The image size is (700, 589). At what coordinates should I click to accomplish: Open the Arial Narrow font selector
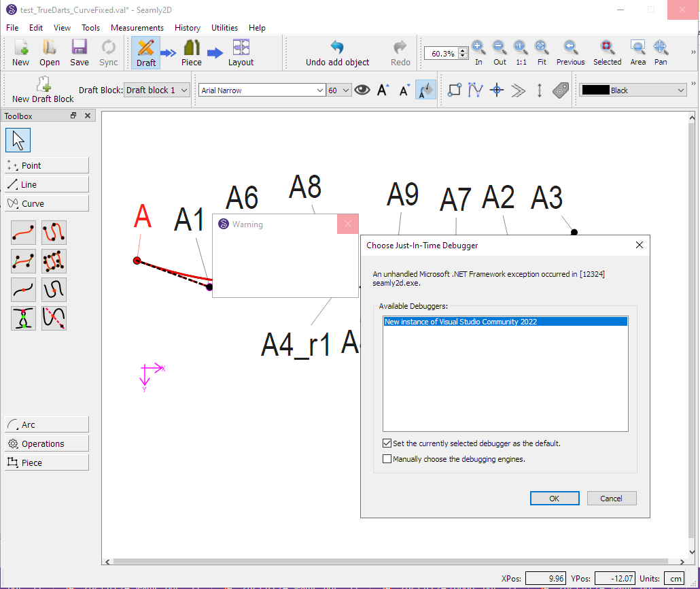pyautogui.click(x=262, y=89)
